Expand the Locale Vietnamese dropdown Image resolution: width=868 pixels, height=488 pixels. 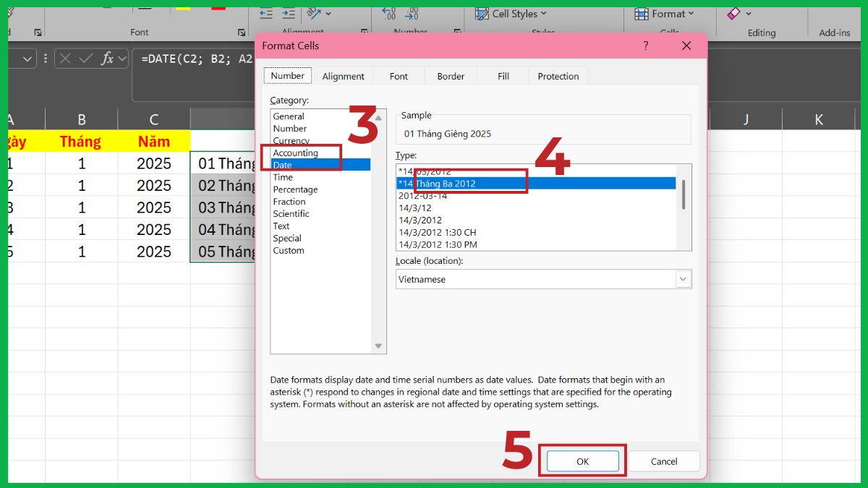(x=683, y=279)
